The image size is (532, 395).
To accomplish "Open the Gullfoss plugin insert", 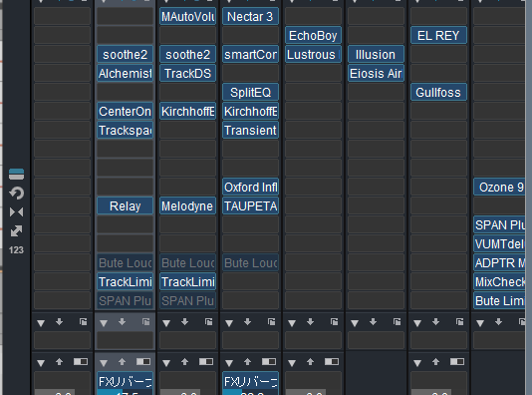I will [x=438, y=93].
